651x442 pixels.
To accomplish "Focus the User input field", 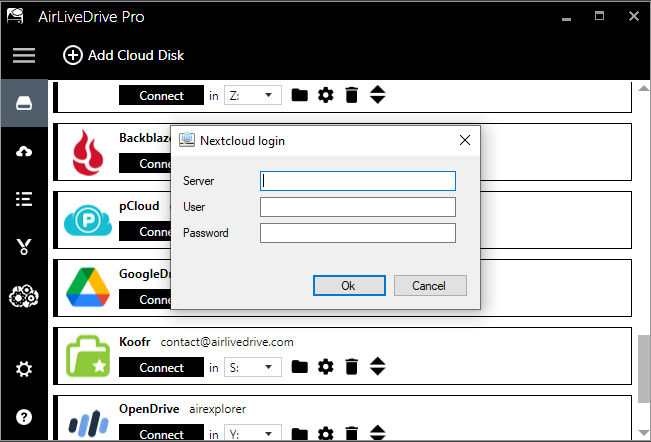I will (x=358, y=207).
